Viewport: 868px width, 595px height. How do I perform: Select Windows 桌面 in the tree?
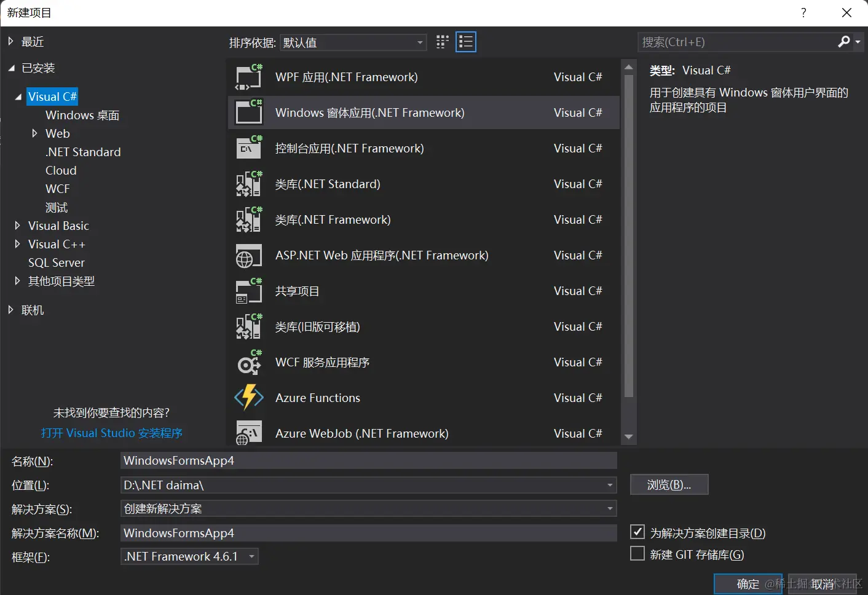(82, 115)
